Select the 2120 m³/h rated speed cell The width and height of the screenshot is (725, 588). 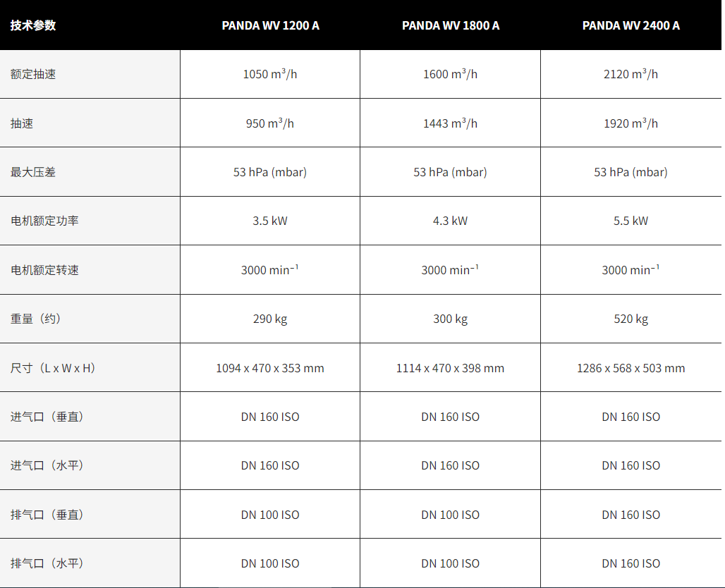tap(630, 74)
